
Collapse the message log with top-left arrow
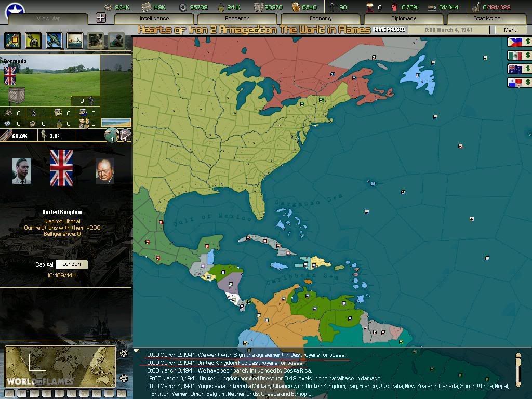coord(137,351)
